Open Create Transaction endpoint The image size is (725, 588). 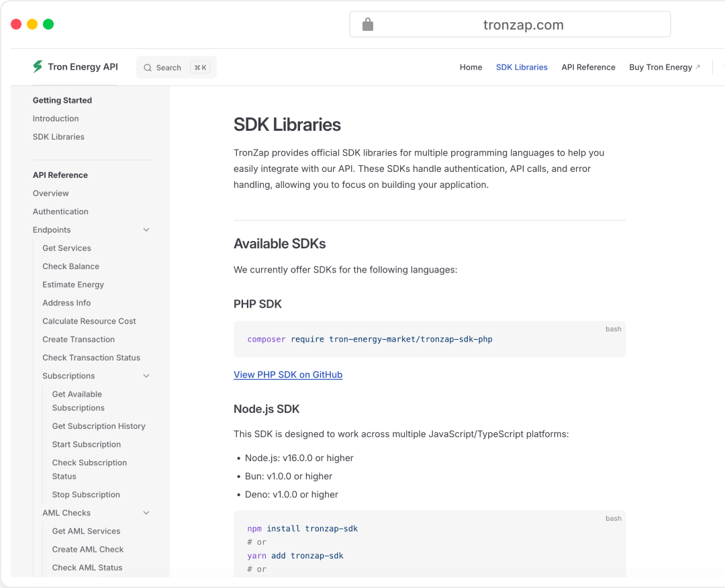click(x=79, y=339)
